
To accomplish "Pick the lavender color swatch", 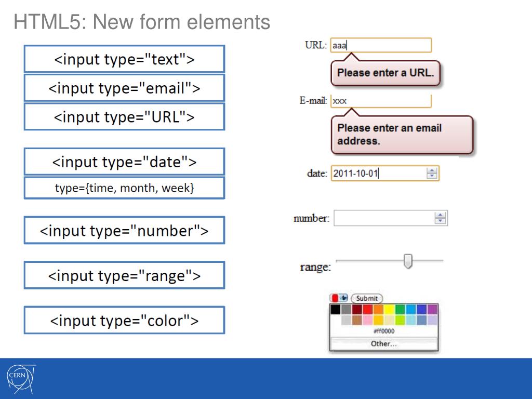I will point(433,320).
